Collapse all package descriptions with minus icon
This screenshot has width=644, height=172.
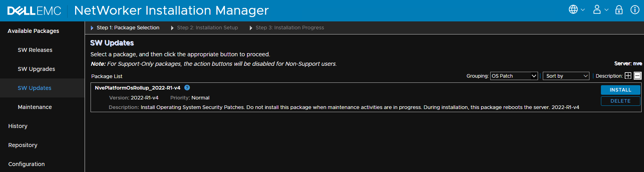point(637,76)
